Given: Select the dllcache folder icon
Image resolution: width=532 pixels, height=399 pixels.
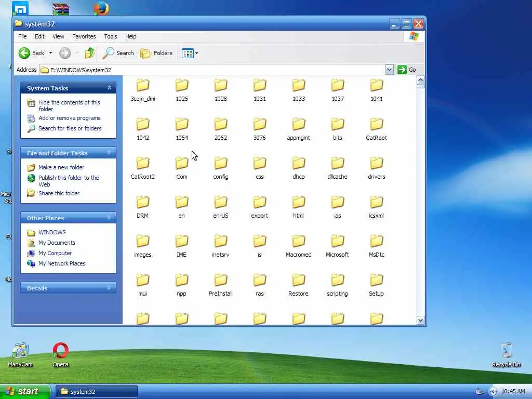Looking at the screenshot, I should click(x=338, y=163).
